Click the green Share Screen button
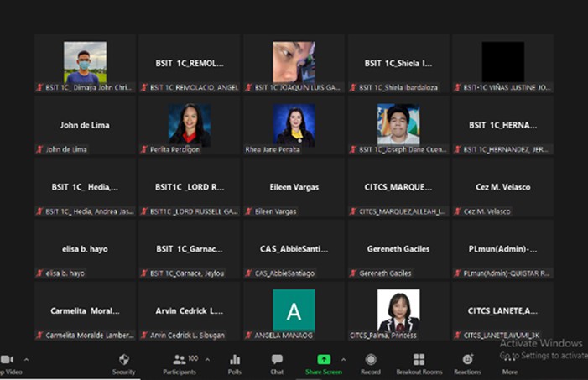 coord(323,362)
